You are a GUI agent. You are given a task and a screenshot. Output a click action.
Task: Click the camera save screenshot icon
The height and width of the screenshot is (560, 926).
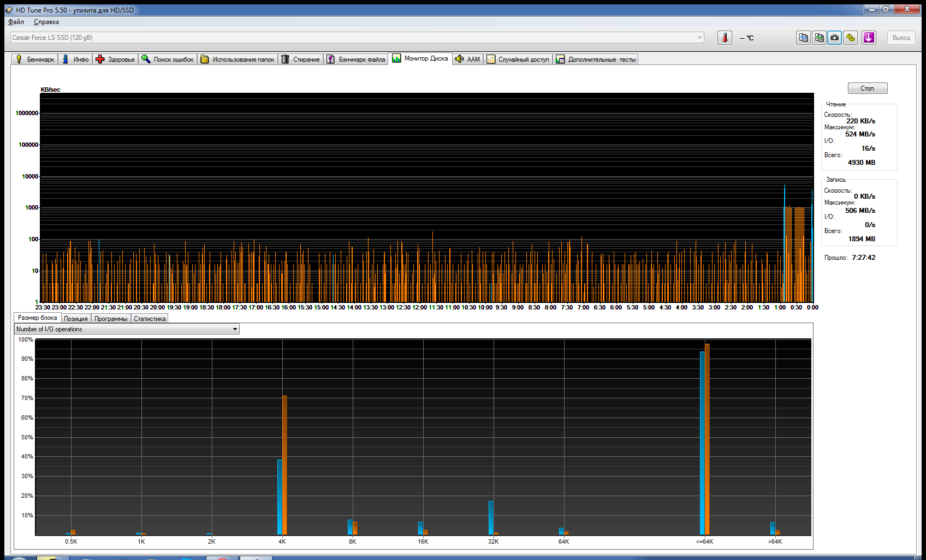click(835, 38)
